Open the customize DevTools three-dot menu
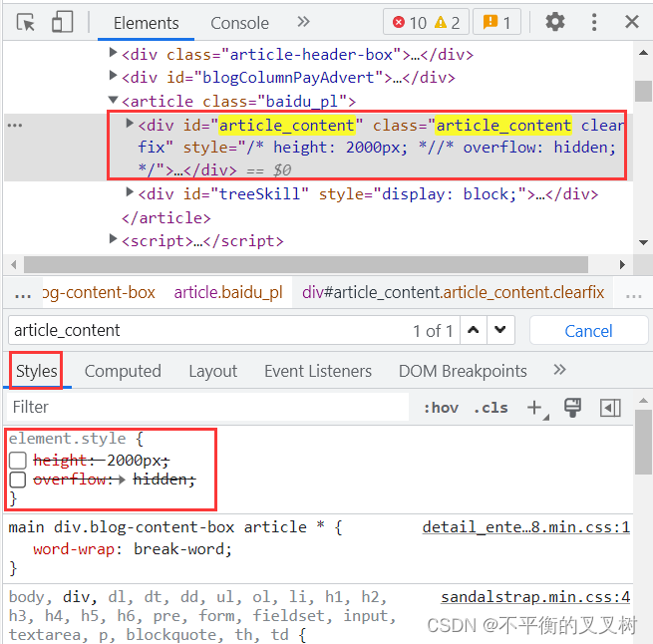Image resolution: width=653 pixels, height=644 pixels. [x=594, y=22]
